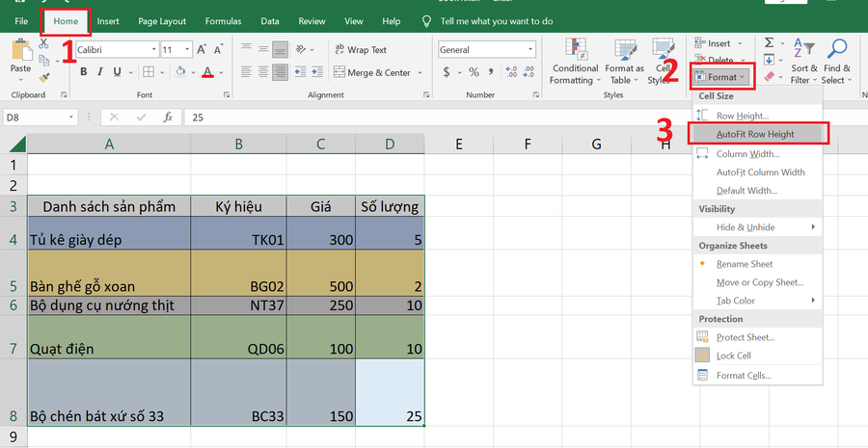868x448 pixels.
Task: Toggle Bold formatting
Action: tap(84, 72)
